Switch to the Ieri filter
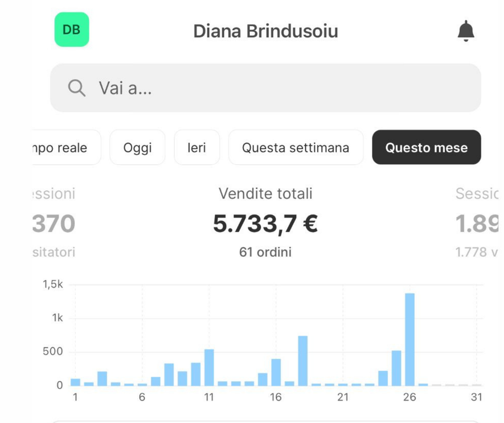 coord(196,148)
